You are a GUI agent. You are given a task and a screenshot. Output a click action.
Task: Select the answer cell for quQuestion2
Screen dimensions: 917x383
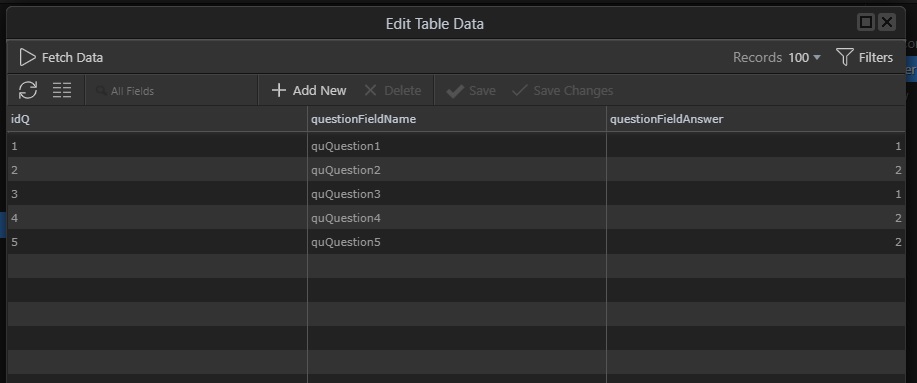coord(756,170)
